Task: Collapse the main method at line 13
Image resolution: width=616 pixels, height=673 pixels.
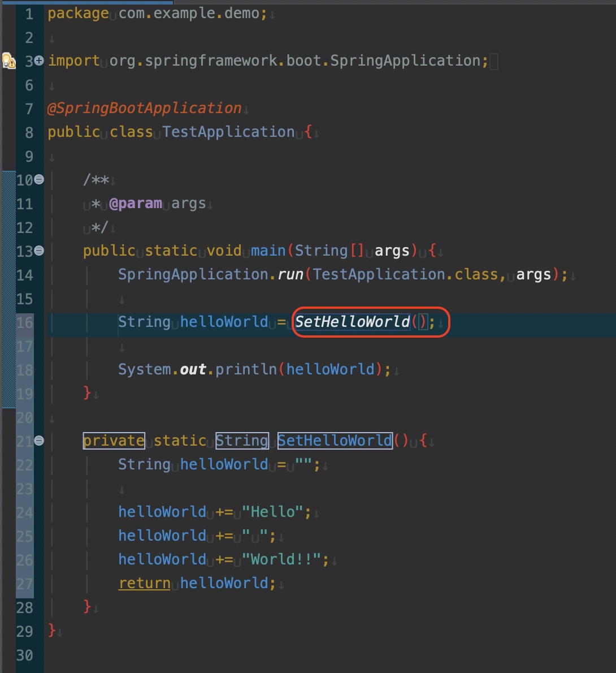Action: coord(39,250)
